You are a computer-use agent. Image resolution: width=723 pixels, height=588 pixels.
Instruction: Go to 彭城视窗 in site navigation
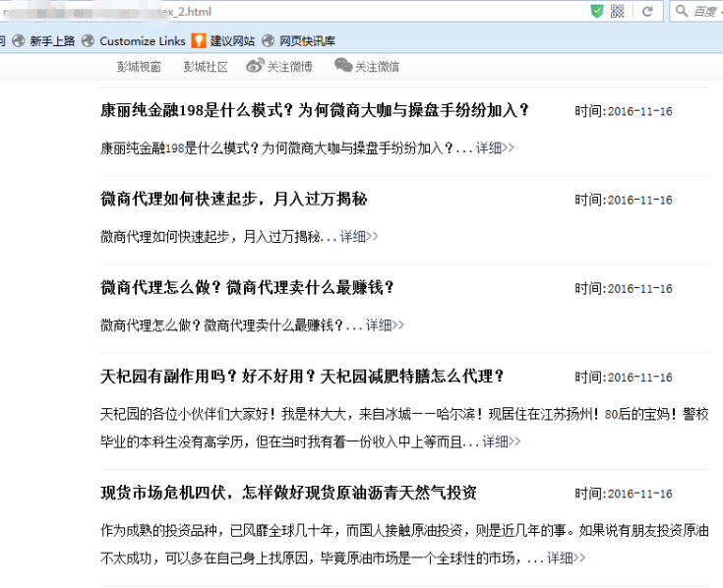(x=139, y=67)
